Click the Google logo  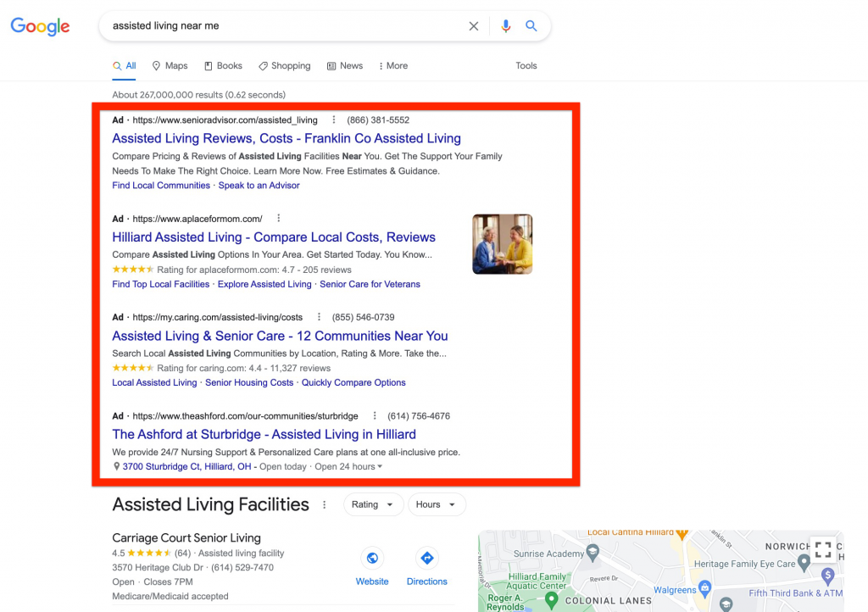[40, 26]
